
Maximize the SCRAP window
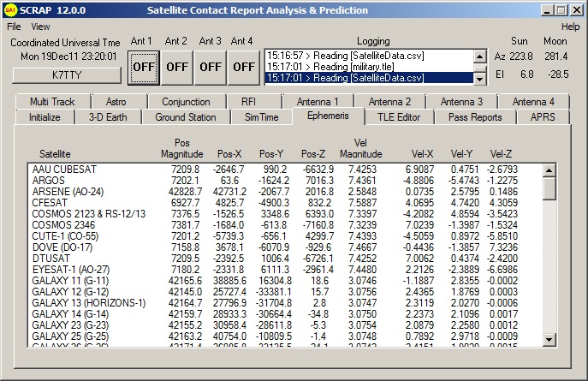[x=561, y=10]
